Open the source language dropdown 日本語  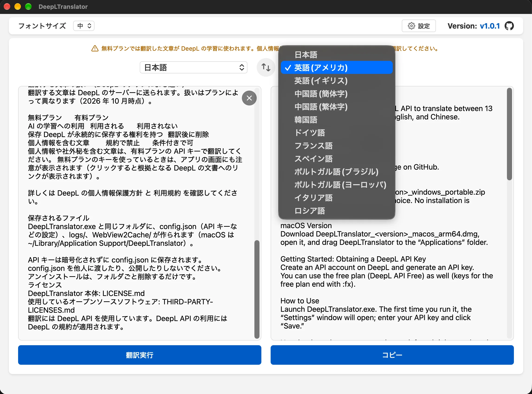[193, 68]
